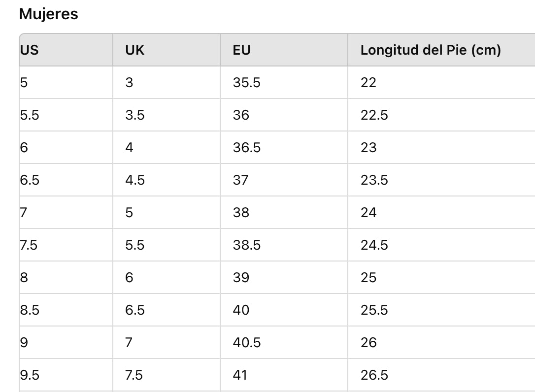
Task: Select the foot length 25.5 cell
Action: [x=374, y=310]
